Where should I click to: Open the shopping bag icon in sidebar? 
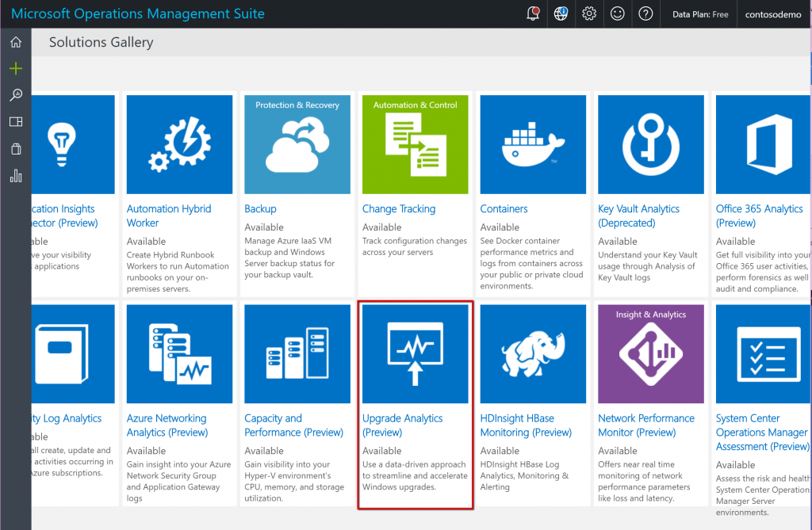pos(16,149)
